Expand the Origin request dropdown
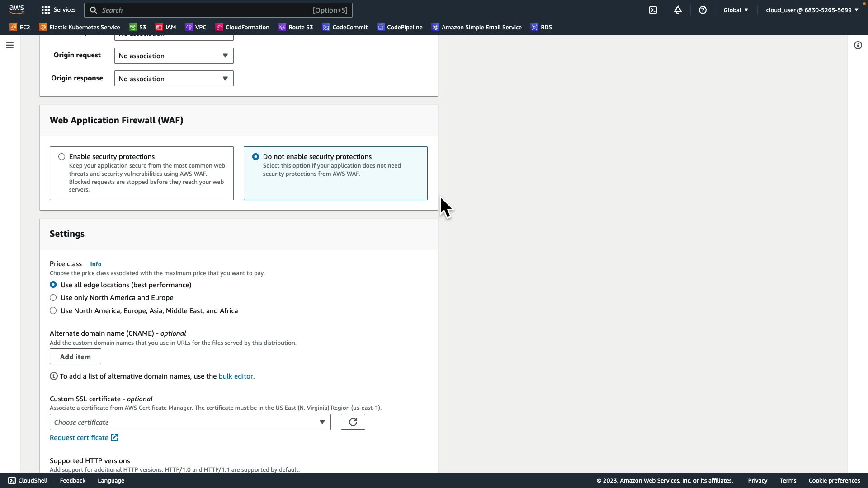Viewport: 868px width, 488px height. tap(174, 56)
